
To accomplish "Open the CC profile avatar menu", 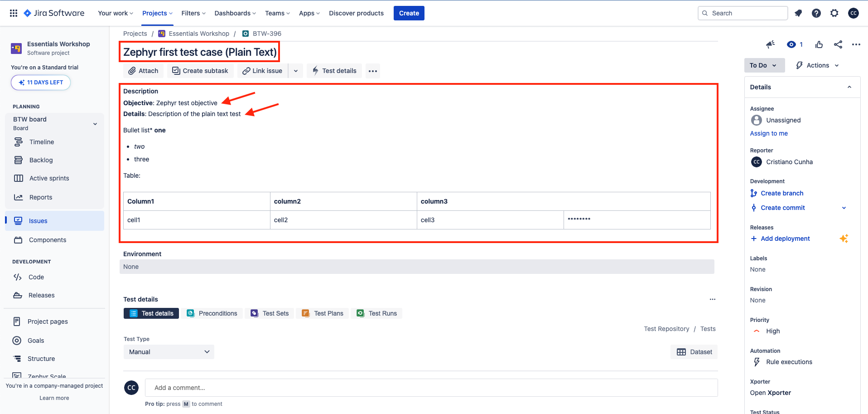I will pos(854,13).
